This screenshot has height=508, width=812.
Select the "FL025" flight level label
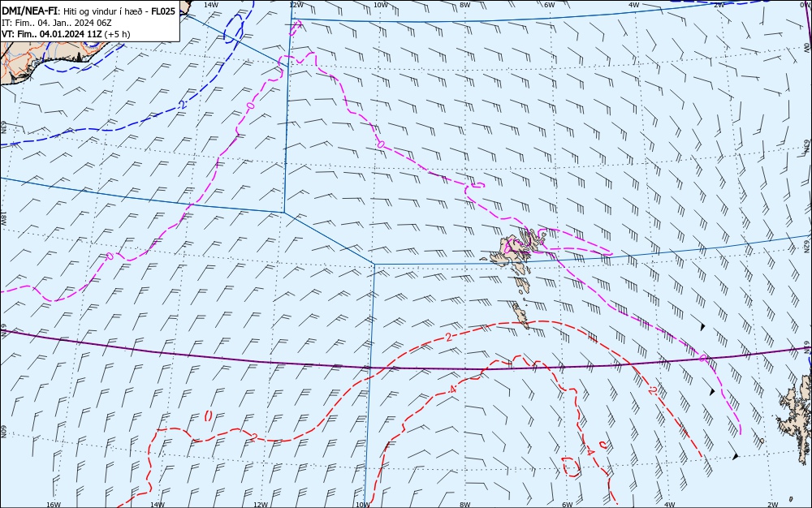pos(162,11)
